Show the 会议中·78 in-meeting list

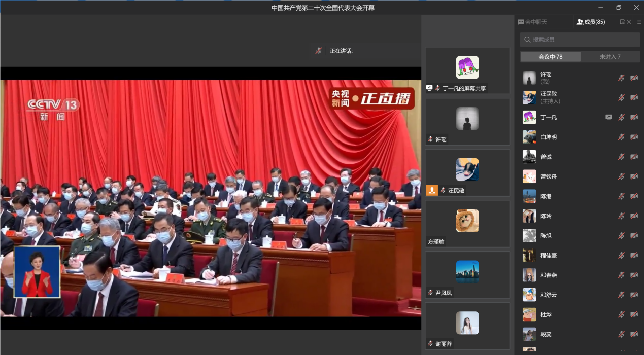[x=551, y=57]
